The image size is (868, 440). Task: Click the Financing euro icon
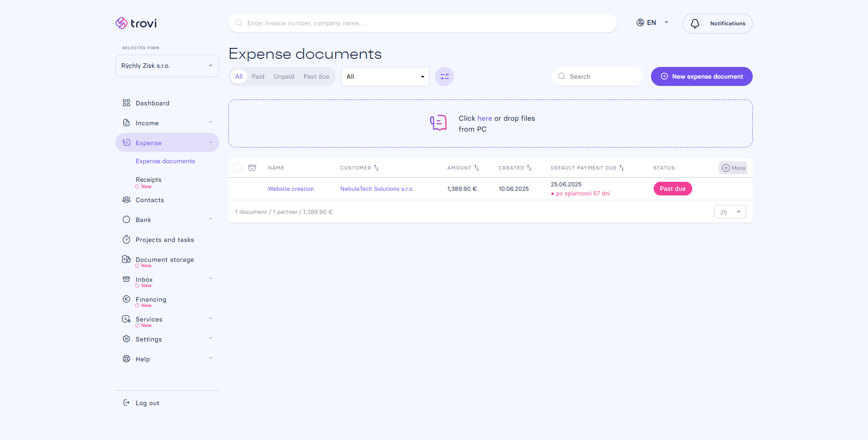126,299
